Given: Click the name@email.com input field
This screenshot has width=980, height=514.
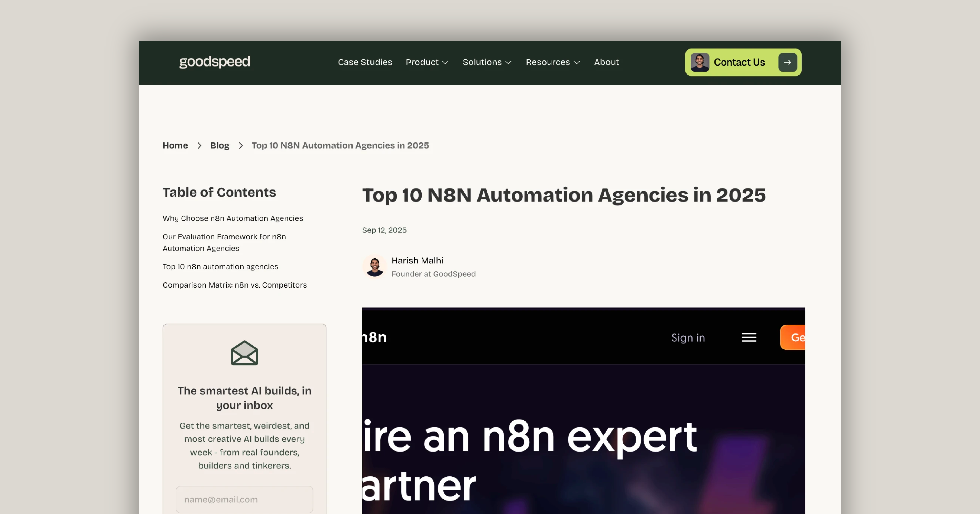Looking at the screenshot, I should [x=244, y=499].
